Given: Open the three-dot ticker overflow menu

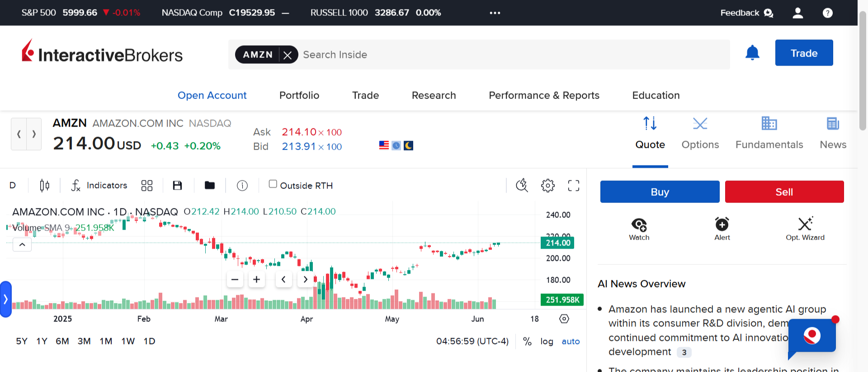Looking at the screenshot, I should (x=495, y=13).
